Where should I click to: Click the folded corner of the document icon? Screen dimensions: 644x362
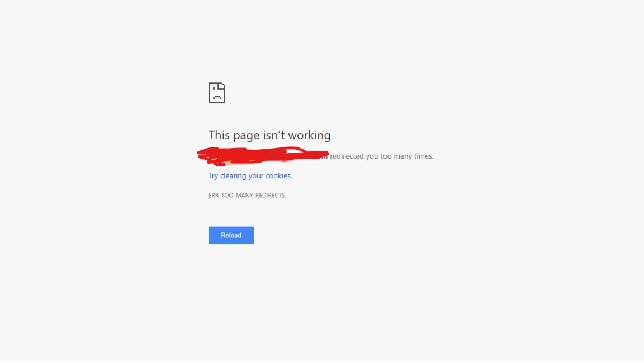pyautogui.click(x=222, y=85)
